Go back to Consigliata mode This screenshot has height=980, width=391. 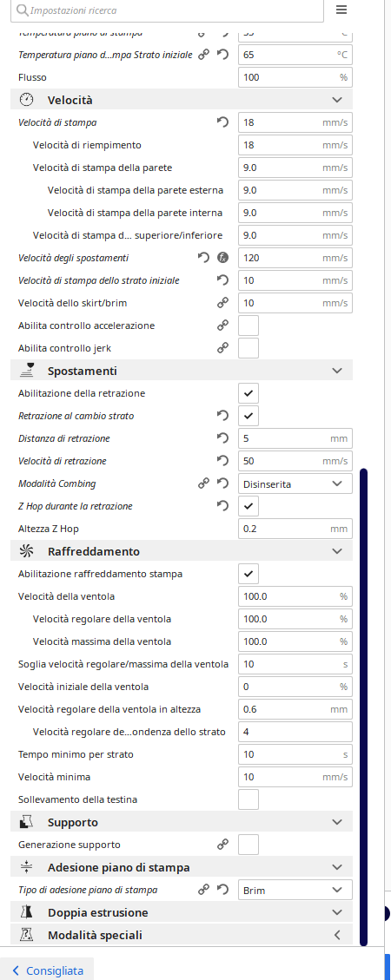click(x=47, y=970)
